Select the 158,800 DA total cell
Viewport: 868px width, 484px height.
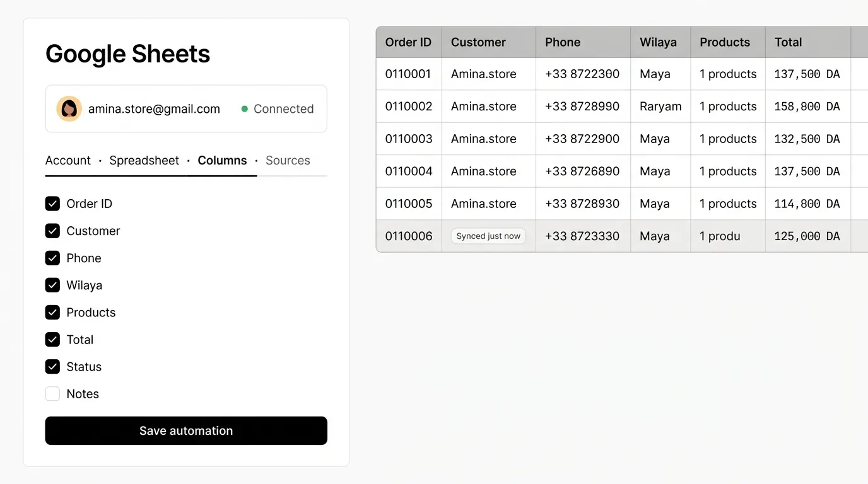point(808,107)
